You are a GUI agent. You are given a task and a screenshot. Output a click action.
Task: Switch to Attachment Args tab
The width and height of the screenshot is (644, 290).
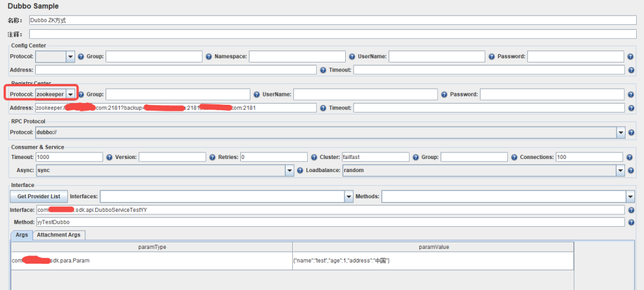59,235
